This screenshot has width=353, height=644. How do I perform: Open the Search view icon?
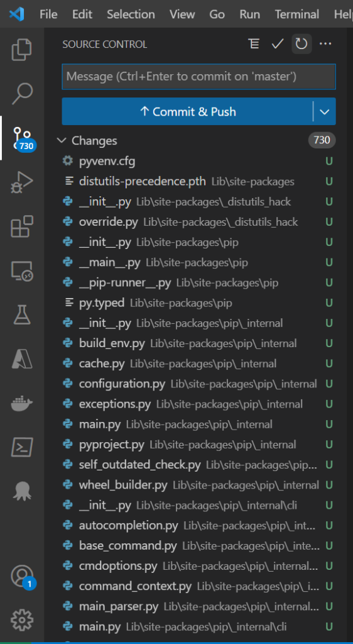(x=22, y=94)
